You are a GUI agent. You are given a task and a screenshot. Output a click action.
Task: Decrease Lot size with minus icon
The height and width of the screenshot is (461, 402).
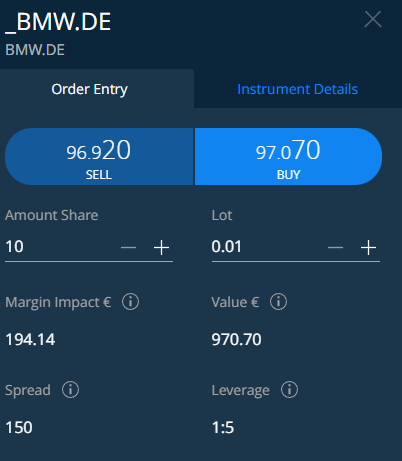tap(335, 248)
